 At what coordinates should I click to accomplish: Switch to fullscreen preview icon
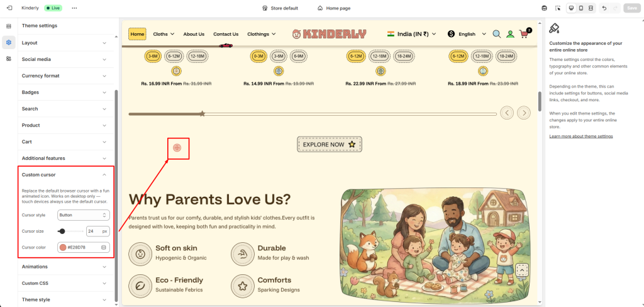coord(591,8)
